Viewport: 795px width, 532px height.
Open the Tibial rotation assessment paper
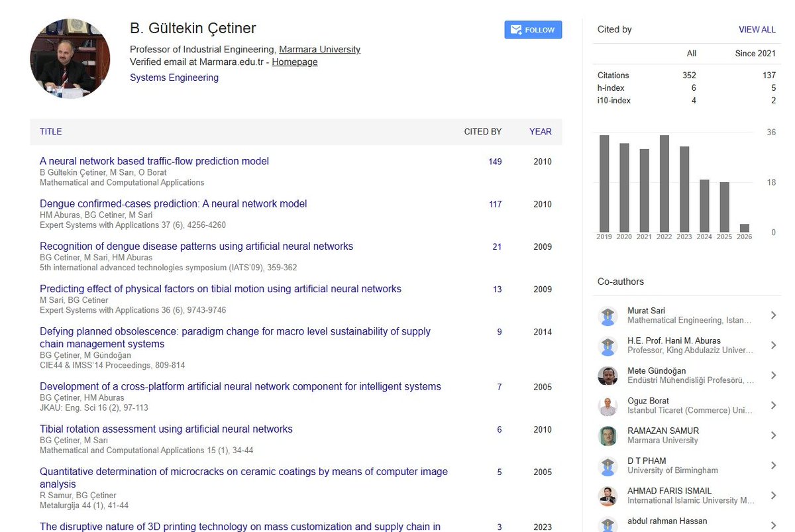(166, 429)
